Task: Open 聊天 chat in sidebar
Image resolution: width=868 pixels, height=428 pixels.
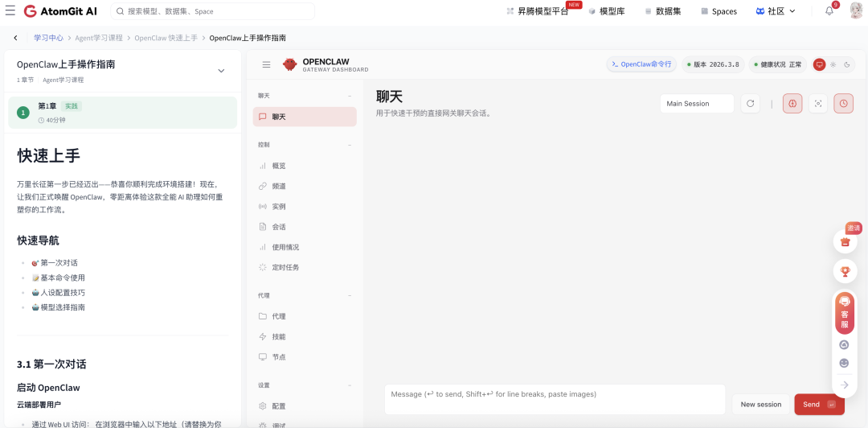Action: (305, 117)
